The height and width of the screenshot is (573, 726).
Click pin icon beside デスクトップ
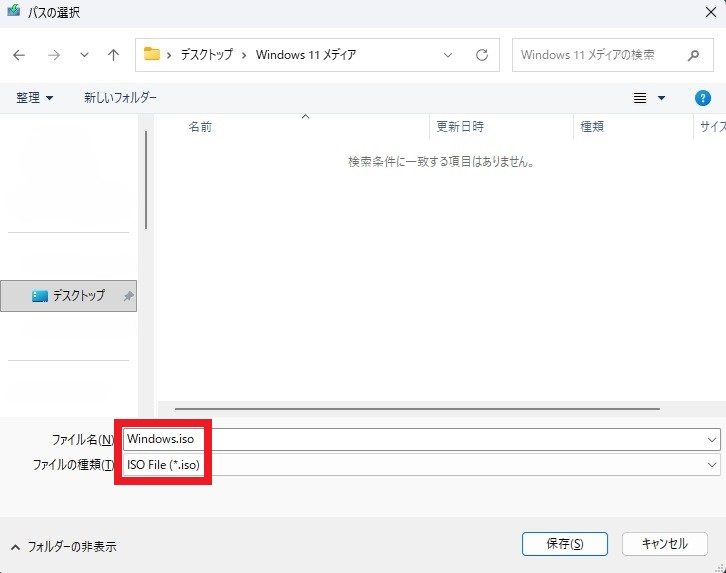pyautogui.click(x=129, y=296)
